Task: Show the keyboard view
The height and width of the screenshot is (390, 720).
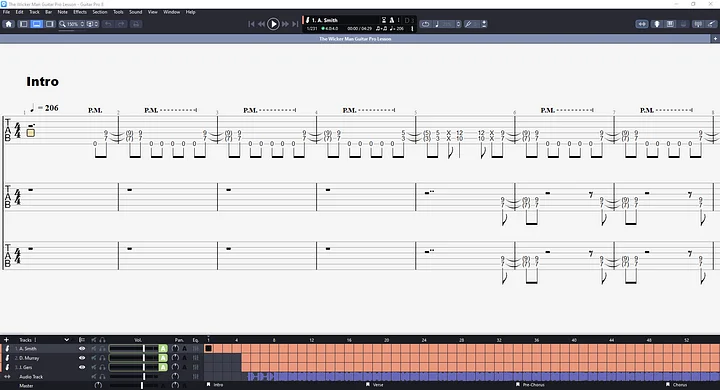Action: pos(670,24)
